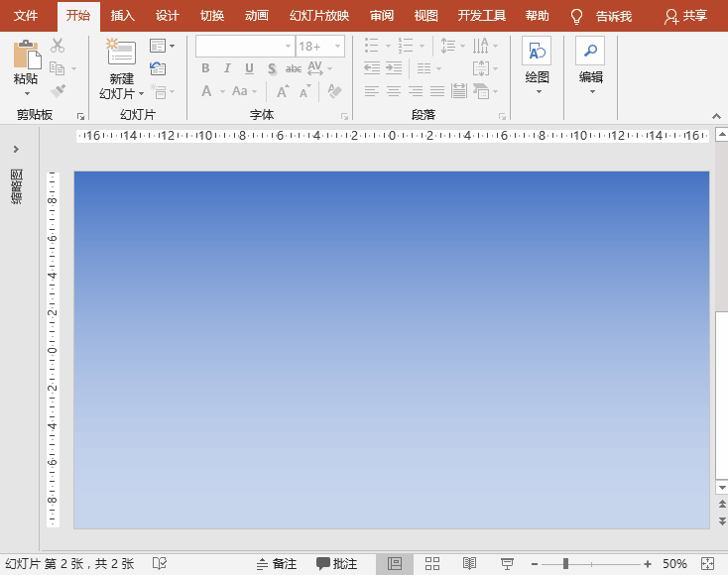Expand the thumbnails pane chevron
The height and width of the screenshot is (575, 728).
16,149
